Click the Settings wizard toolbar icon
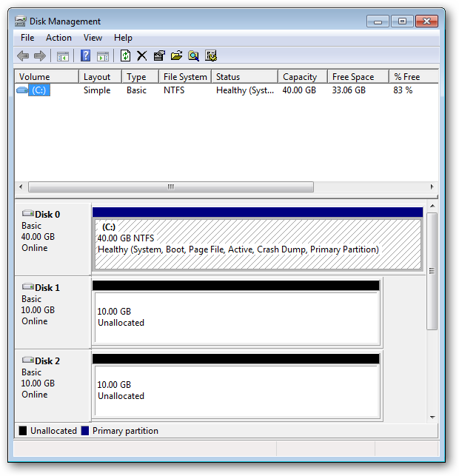The height and width of the screenshot is (476, 459). (x=211, y=56)
